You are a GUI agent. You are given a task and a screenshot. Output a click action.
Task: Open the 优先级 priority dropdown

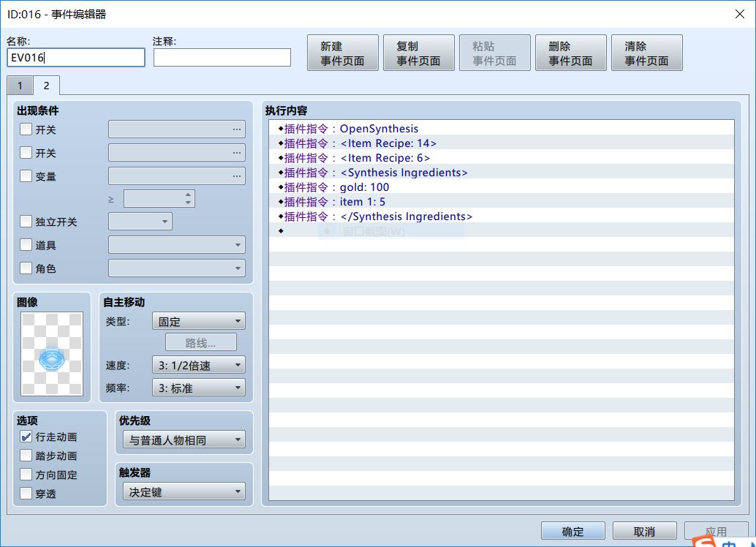click(x=184, y=440)
